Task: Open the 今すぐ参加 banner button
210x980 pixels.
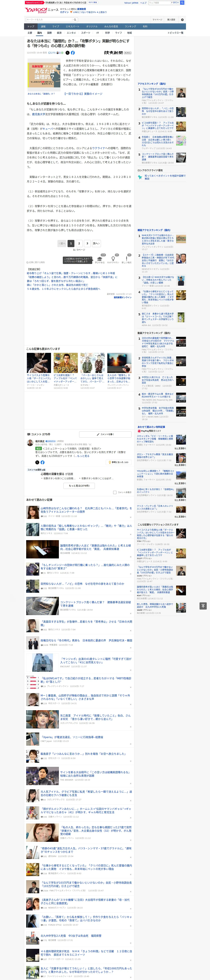Action: 93,2
